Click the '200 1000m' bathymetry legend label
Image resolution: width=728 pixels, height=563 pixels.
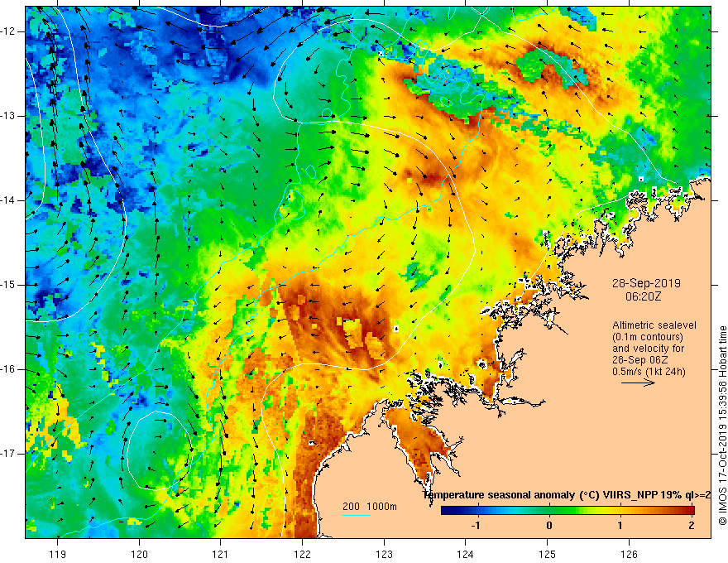point(370,507)
